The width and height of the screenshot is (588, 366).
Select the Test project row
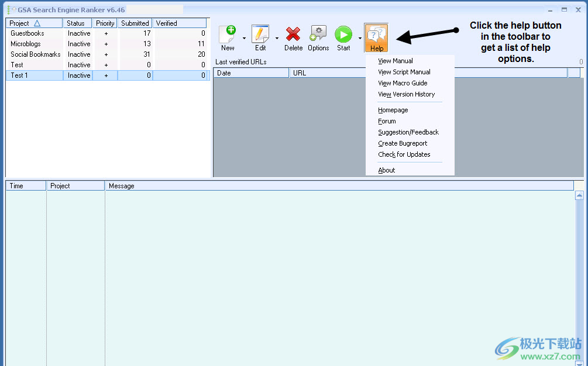pyautogui.click(x=108, y=65)
